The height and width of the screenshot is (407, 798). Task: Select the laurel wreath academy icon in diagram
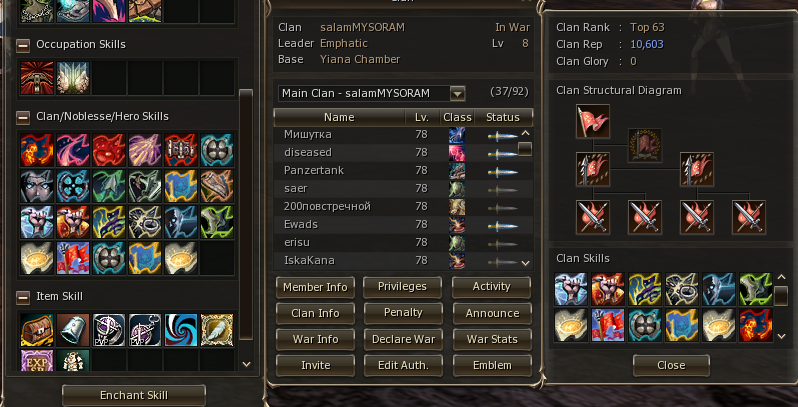click(645, 145)
